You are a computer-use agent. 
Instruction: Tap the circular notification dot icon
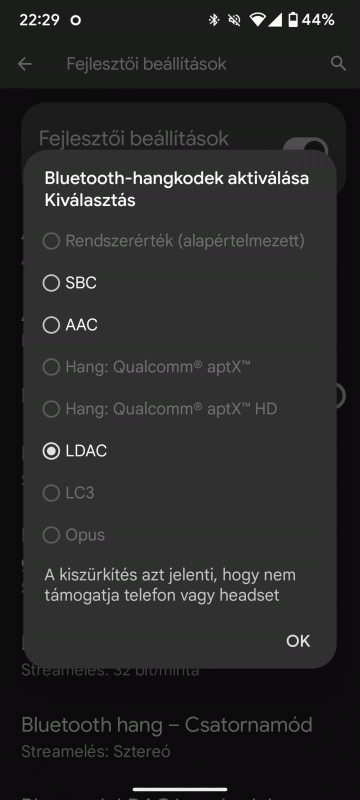tap(76, 21)
